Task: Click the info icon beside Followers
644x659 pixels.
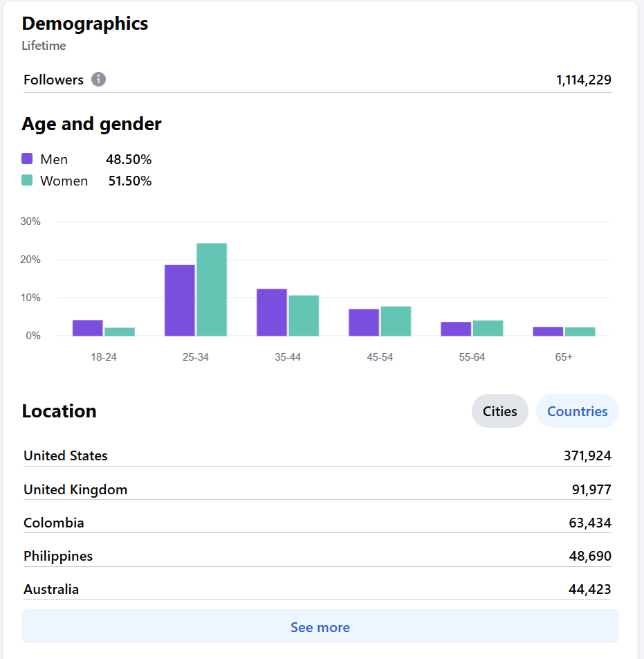Action: [99, 80]
